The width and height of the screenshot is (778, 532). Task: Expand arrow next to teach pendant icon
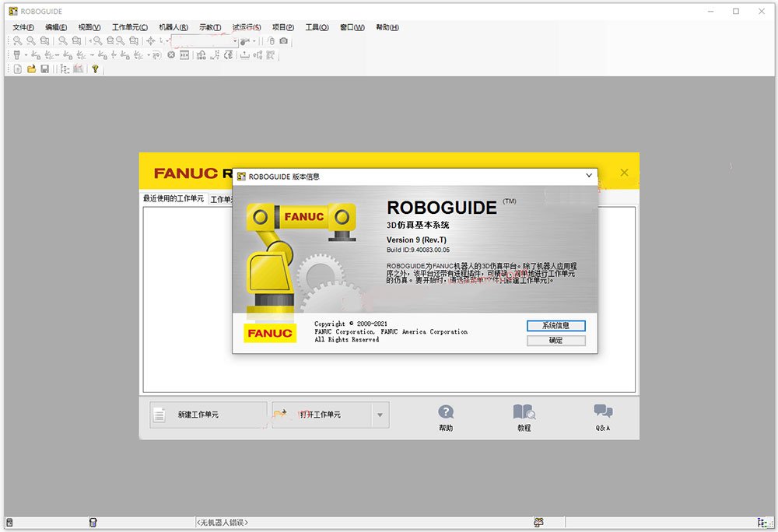(x=26, y=55)
